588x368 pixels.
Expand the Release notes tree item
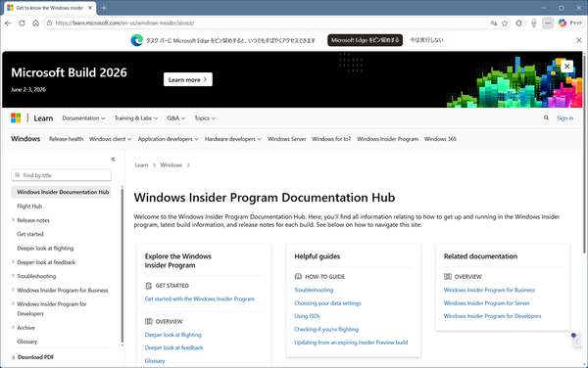click(x=13, y=220)
